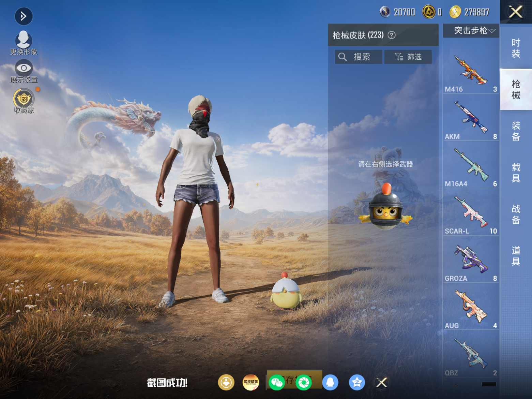
Task: Select the SCAR-L weapon skin entry
Action: tap(471, 212)
